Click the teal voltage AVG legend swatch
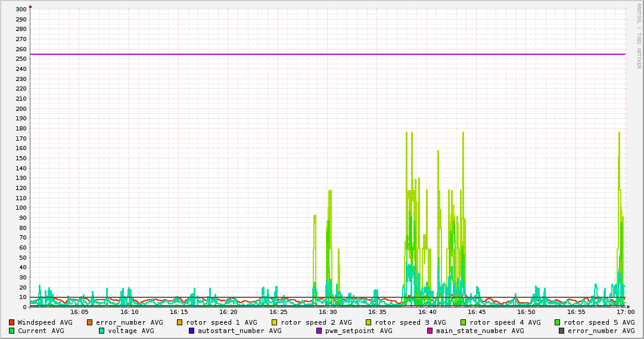The width and height of the screenshot is (644, 339). point(101,331)
